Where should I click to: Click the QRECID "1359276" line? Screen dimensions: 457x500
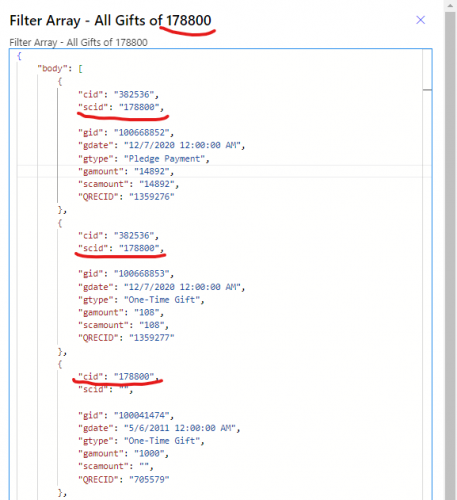click(x=126, y=197)
